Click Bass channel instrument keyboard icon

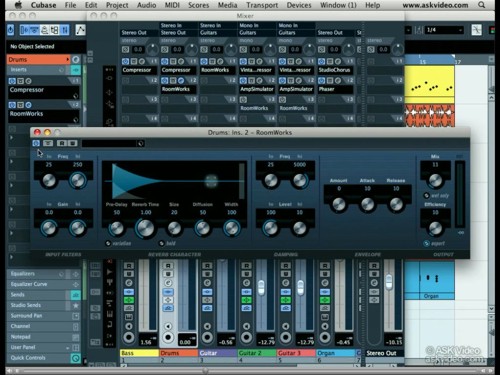coord(129,317)
